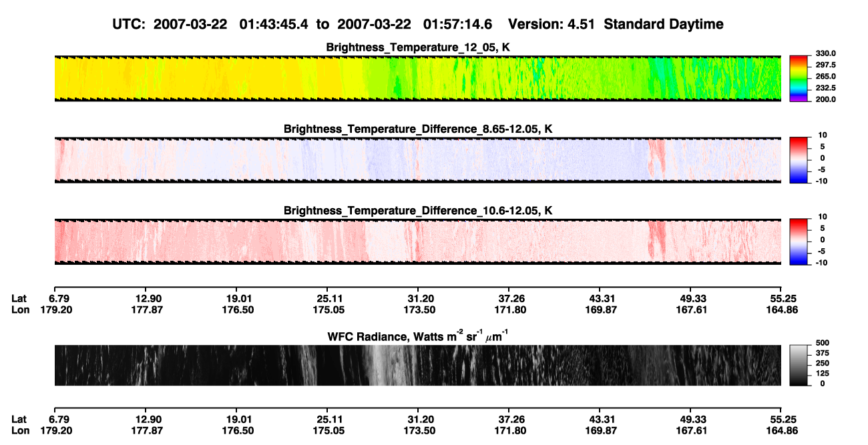Screen dimensions: 868x445
Task: Click longitude '164.86' on the axis under the WFC Radiance strip
Action: coord(781,430)
